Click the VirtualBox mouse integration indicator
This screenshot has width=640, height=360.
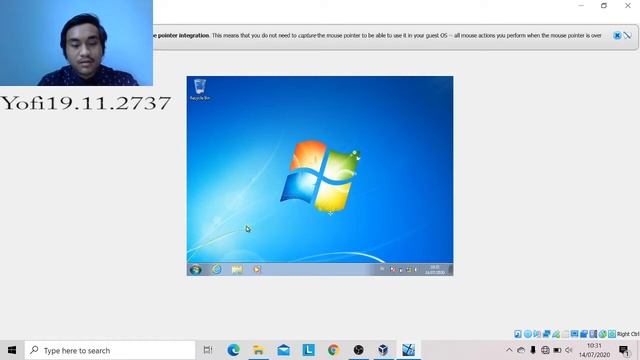(602, 334)
